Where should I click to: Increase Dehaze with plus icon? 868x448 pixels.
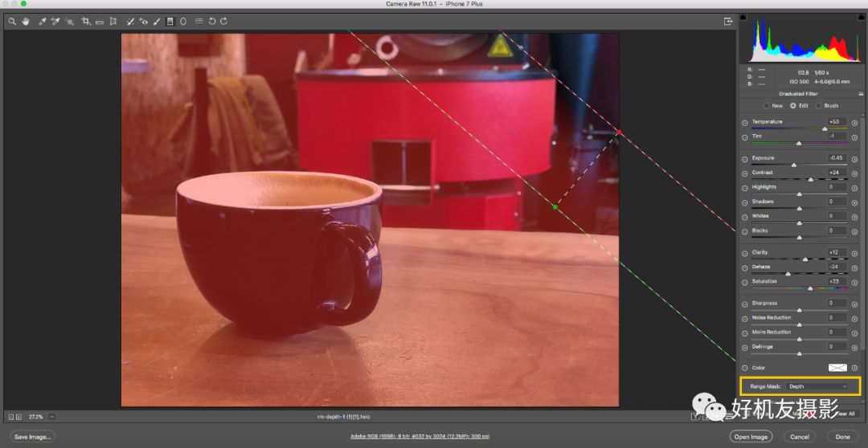point(854,267)
